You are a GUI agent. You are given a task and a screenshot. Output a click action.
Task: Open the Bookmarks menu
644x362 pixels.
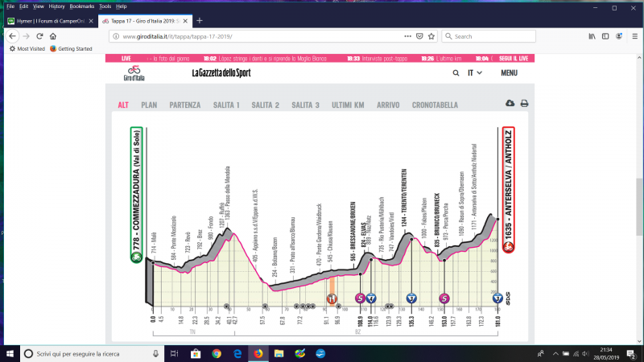click(81, 6)
